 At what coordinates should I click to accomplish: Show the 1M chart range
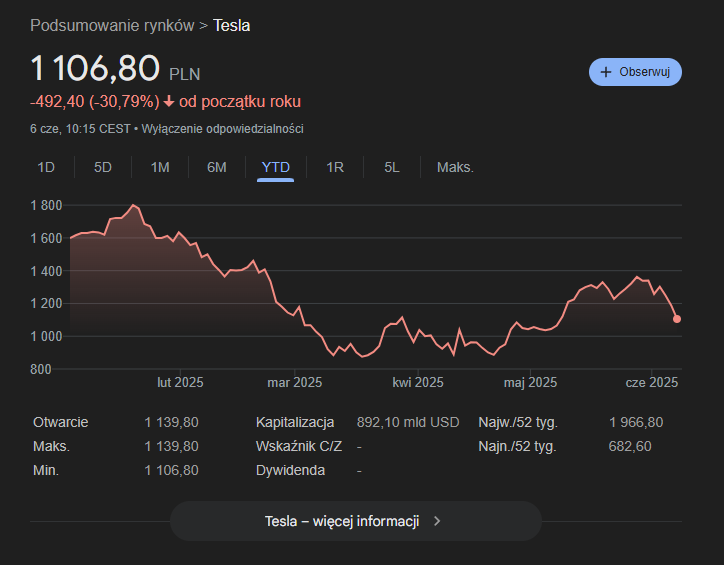(x=160, y=167)
